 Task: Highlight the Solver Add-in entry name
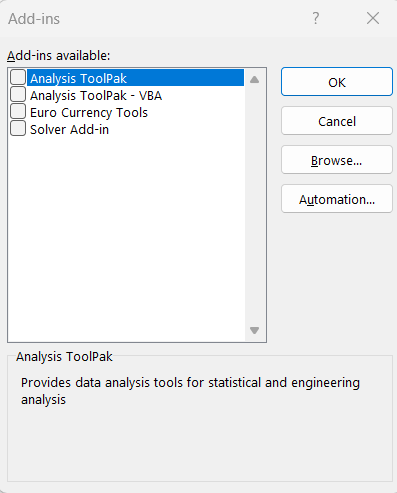(69, 129)
